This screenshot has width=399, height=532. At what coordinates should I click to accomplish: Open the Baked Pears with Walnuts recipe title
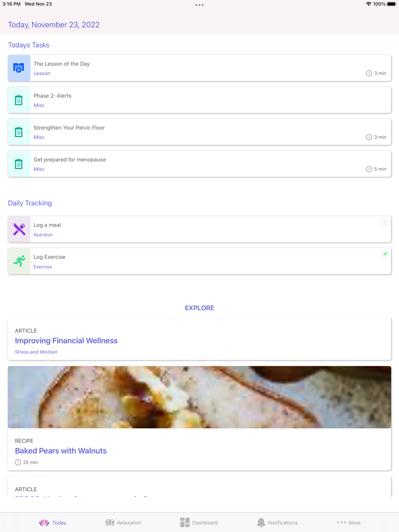(x=61, y=451)
